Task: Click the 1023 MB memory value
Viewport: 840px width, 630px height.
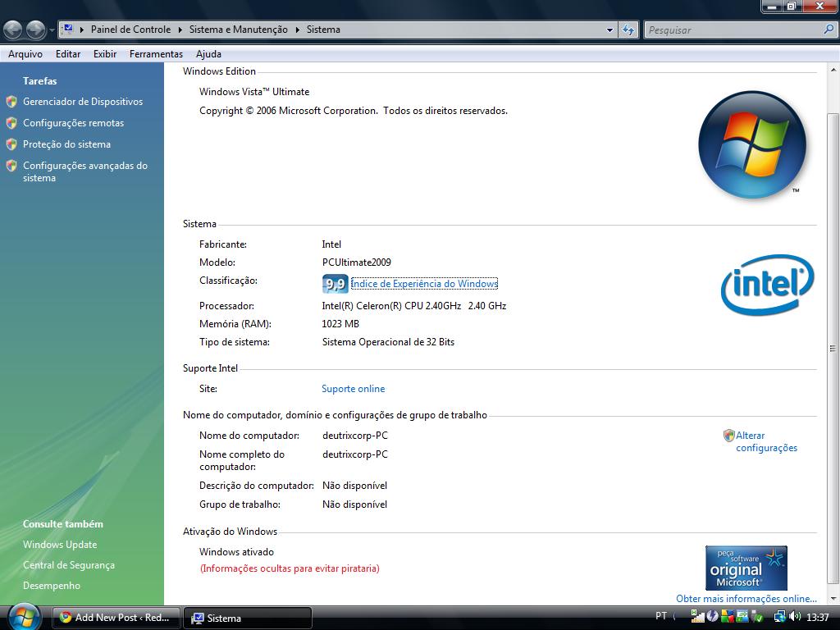Action: (340, 324)
